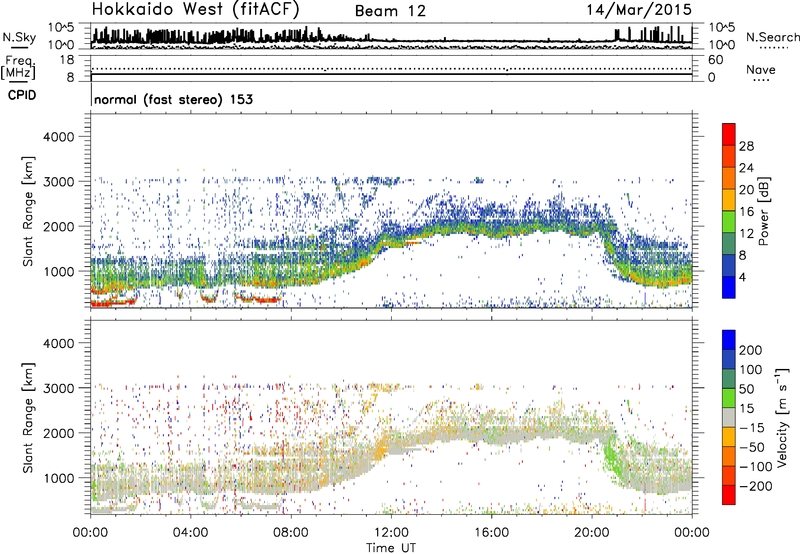Click the 'Beam 12' label
Screen dimensions: 800x554
click(x=390, y=11)
